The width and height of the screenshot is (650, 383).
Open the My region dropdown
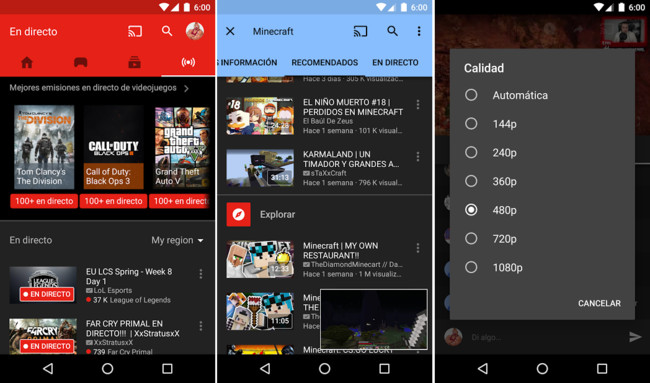pos(177,240)
